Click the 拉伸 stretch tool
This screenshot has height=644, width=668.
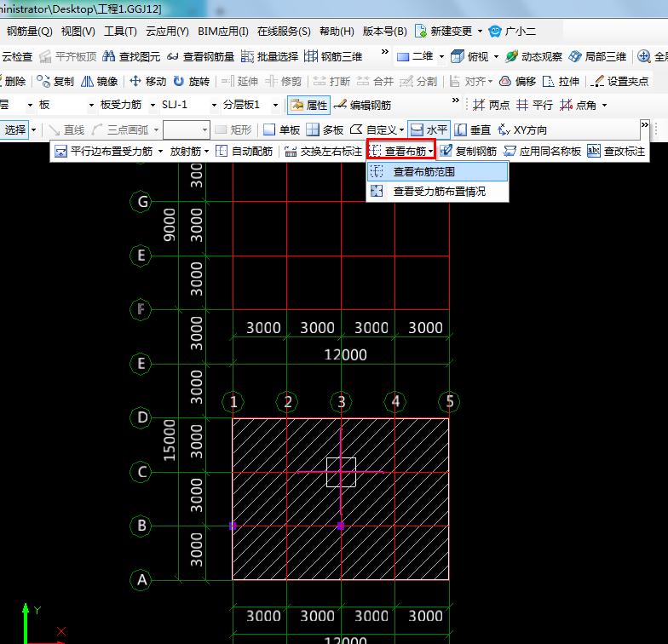[x=561, y=81]
